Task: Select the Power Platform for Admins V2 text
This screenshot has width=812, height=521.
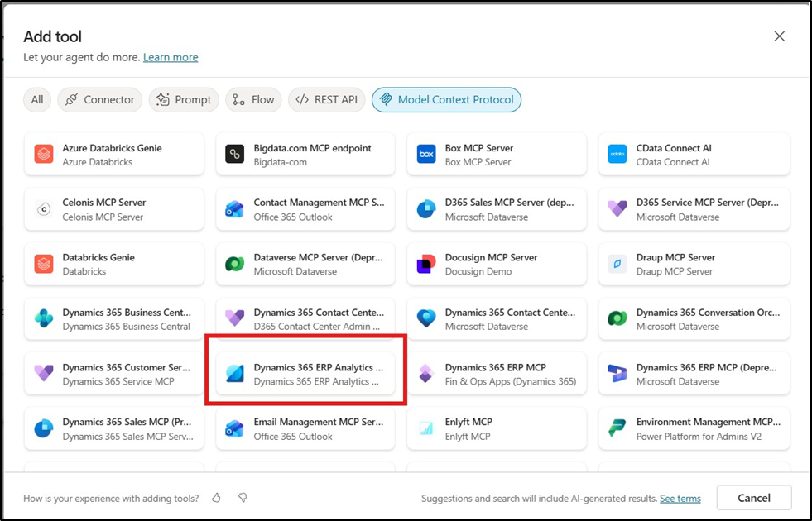Action: point(699,436)
